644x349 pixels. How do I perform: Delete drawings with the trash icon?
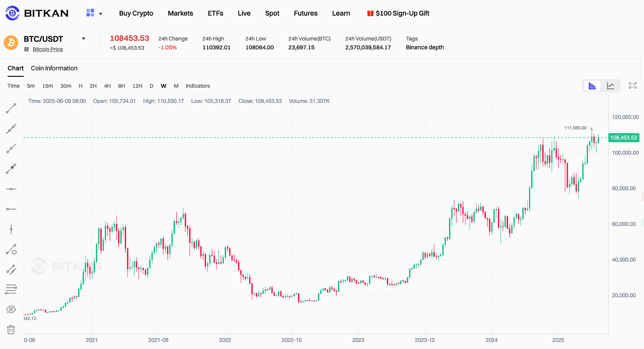pyautogui.click(x=11, y=329)
